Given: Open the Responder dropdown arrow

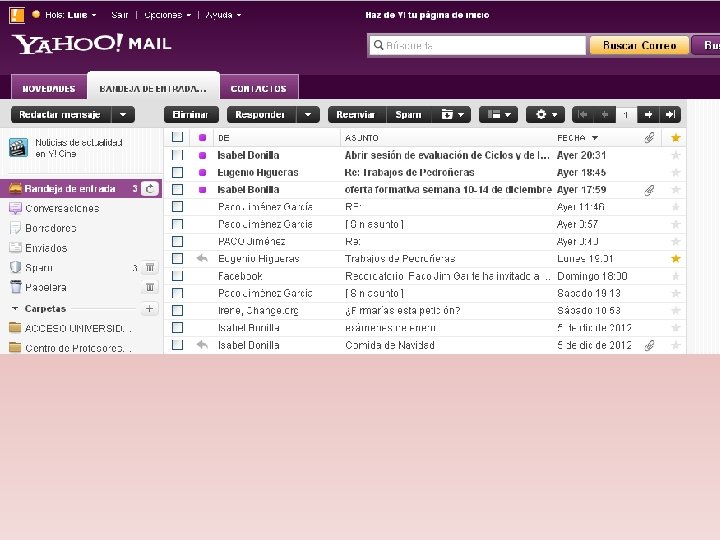Looking at the screenshot, I should 308,114.
